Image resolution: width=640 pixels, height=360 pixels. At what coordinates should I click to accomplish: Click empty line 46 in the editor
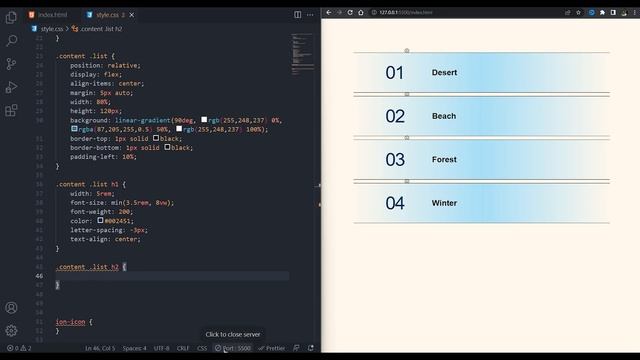(x=172, y=276)
